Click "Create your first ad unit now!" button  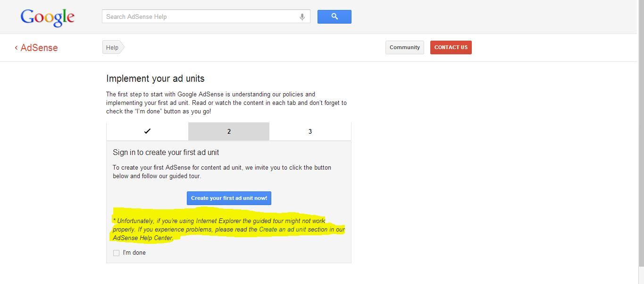click(229, 198)
